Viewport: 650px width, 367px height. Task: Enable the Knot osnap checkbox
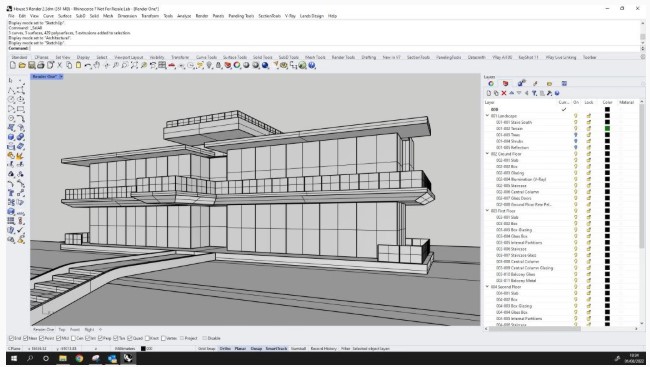[147, 338]
